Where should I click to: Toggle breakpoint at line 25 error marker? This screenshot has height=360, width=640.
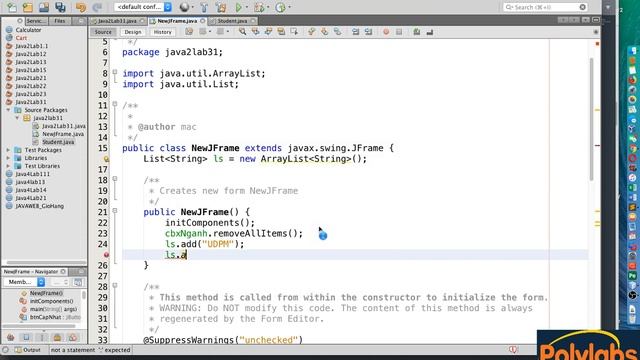tap(106, 255)
